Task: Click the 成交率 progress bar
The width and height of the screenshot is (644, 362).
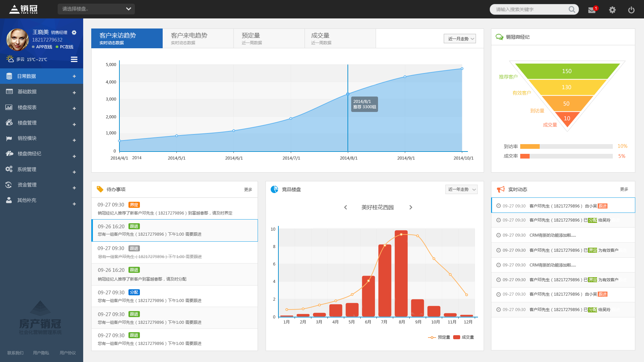Action: pos(567,156)
